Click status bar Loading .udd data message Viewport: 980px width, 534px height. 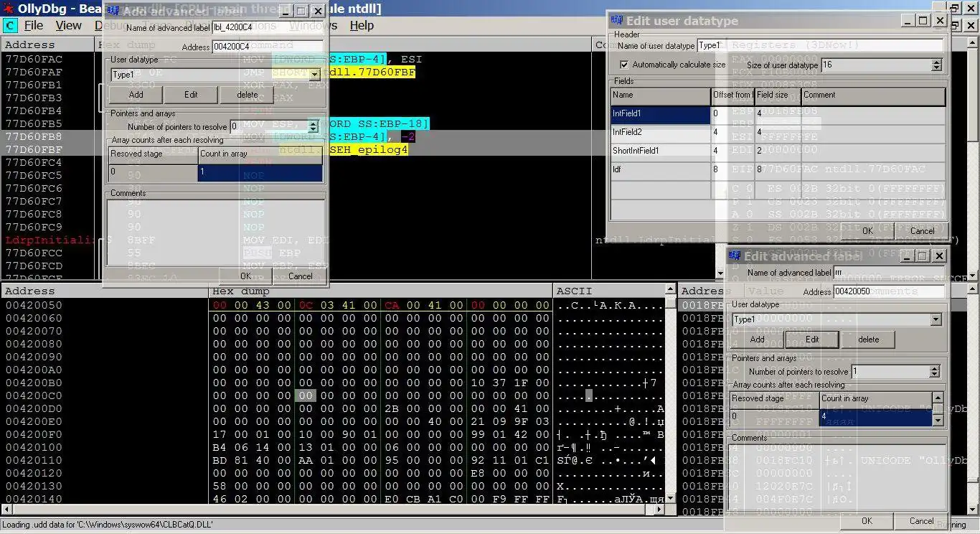[x=108, y=525]
